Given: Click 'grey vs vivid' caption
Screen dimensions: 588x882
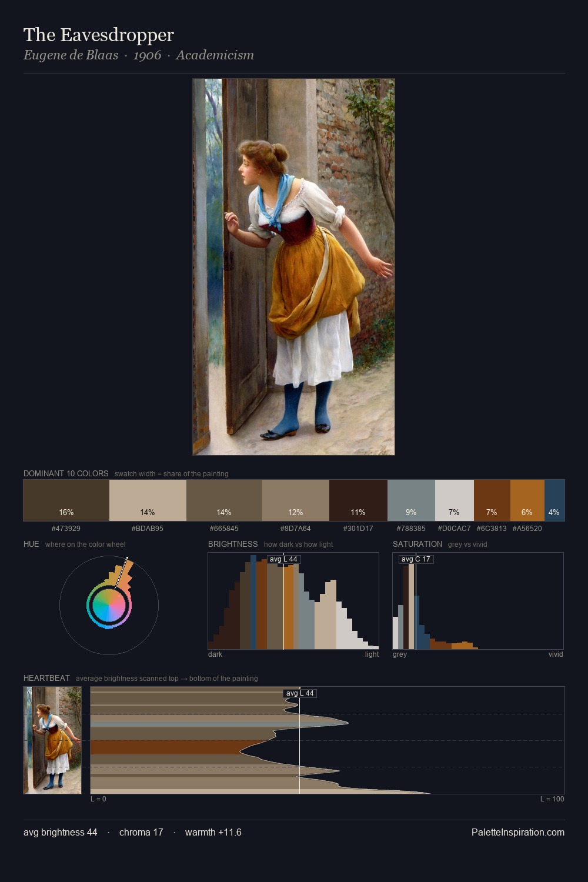Looking at the screenshot, I should [x=467, y=544].
